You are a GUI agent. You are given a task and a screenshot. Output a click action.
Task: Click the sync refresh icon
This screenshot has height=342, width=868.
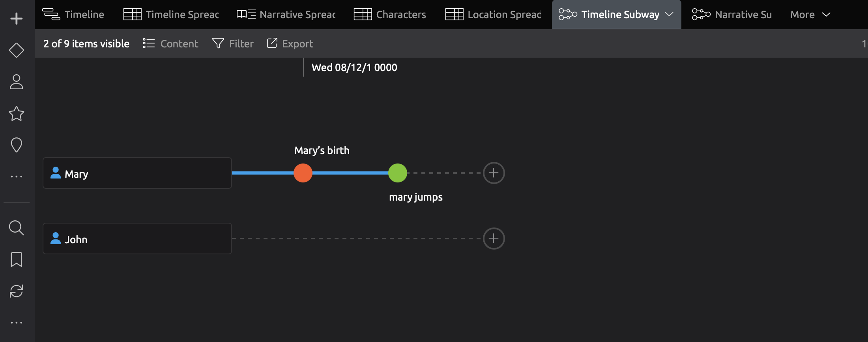click(16, 291)
